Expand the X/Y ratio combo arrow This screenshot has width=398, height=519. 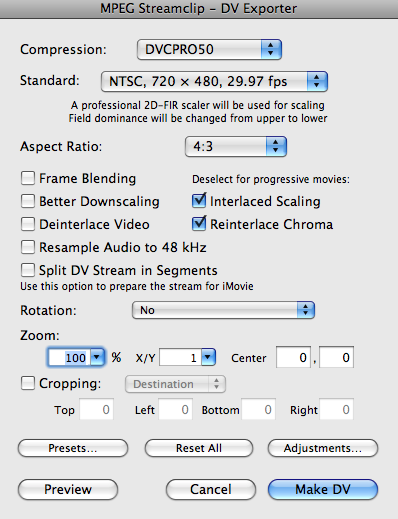[208, 357]
